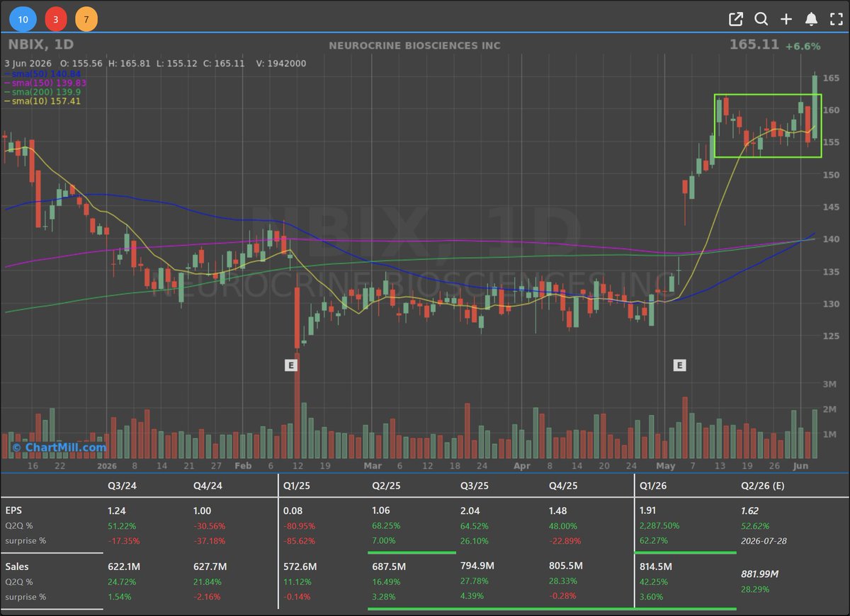The height and width of the screenshot is (616, 850).
Task: Click the Q1/25 column header
Action: pos(297,486)
